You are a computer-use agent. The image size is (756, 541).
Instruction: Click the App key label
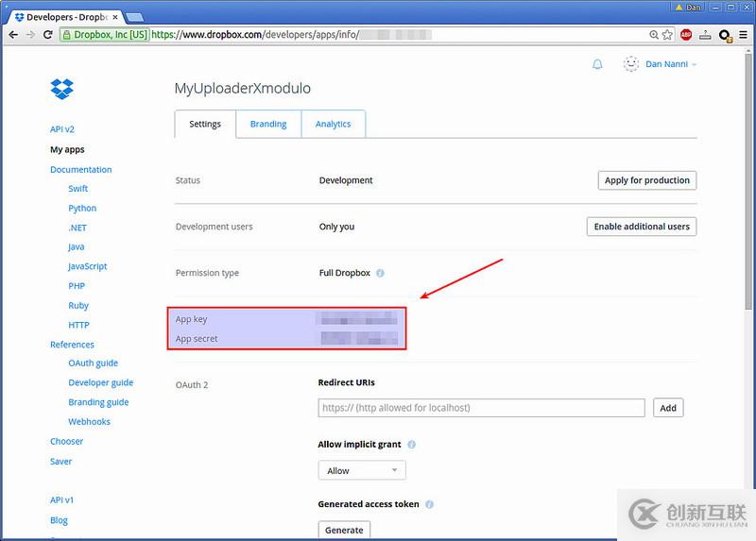[x=192, y=319]
